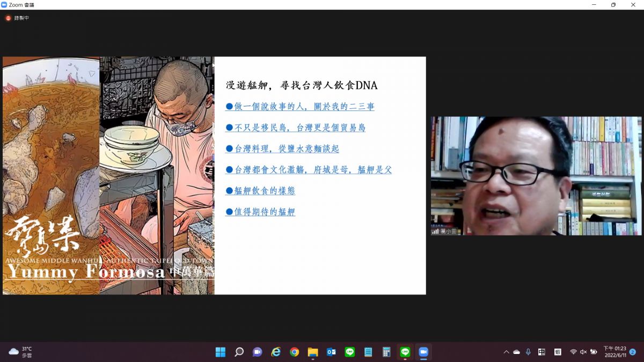Open the OneDrive tray icon
The image size is (644, 362).
click(x=516, y=352)
